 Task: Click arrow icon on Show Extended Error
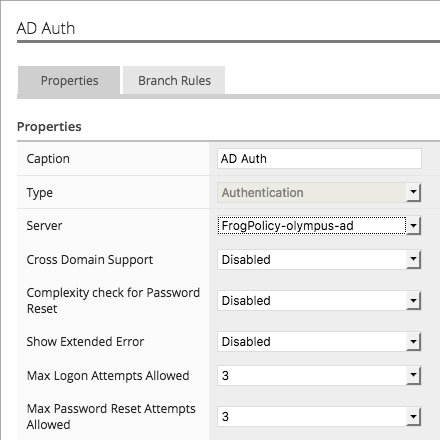[x=414, y=342]
